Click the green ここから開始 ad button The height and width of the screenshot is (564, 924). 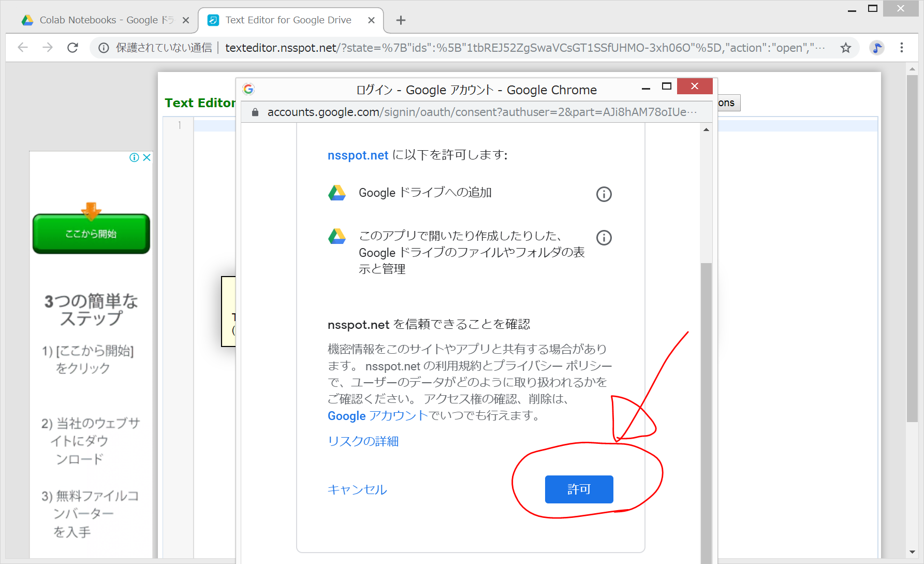pyautogui.click(x=91, y=234)
